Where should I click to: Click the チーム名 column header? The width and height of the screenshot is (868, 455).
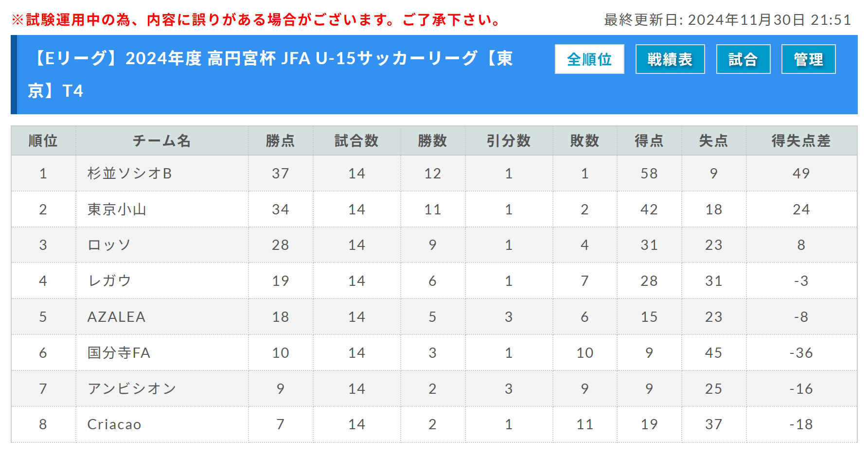pos(162,141)
